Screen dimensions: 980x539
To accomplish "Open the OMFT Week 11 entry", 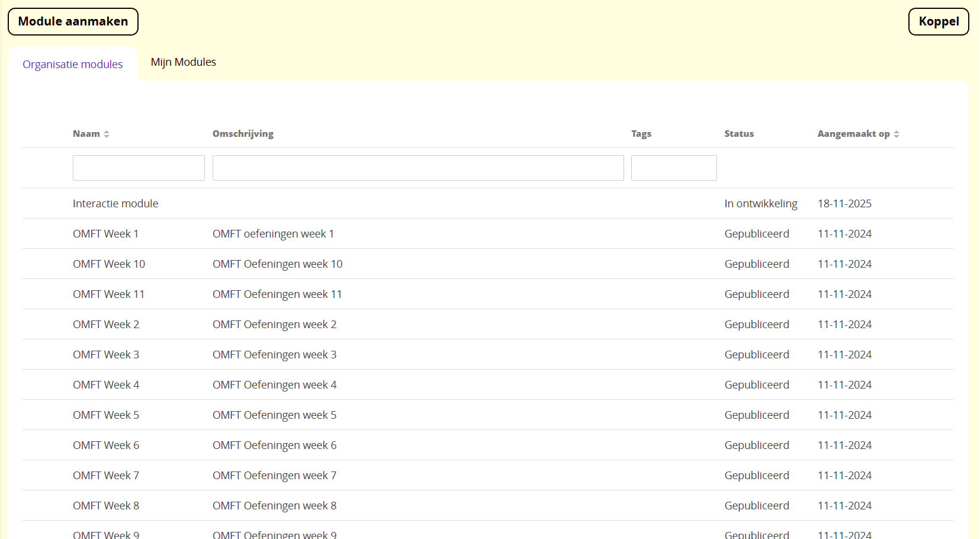I will [x=108, y=294].
